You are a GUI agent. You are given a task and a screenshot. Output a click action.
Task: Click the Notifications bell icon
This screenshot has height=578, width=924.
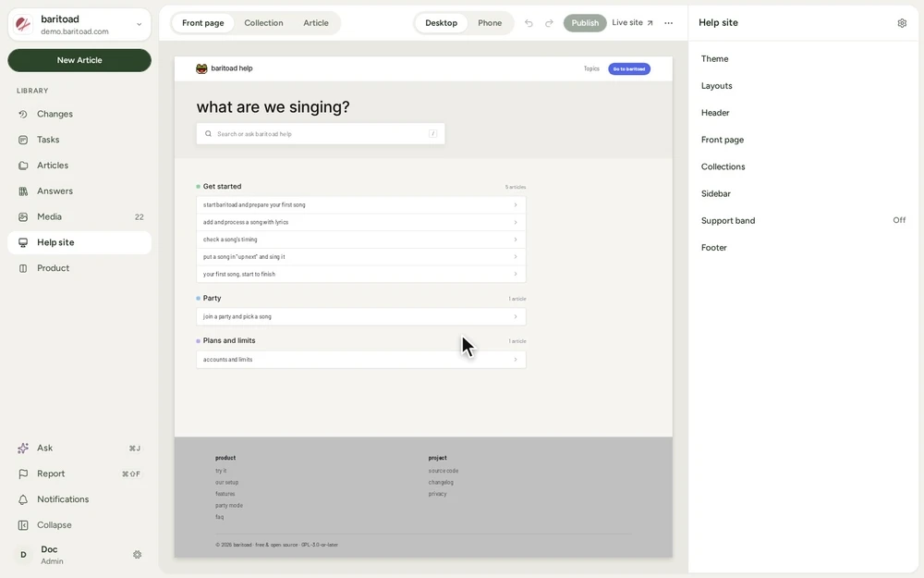tap(23, 499)
